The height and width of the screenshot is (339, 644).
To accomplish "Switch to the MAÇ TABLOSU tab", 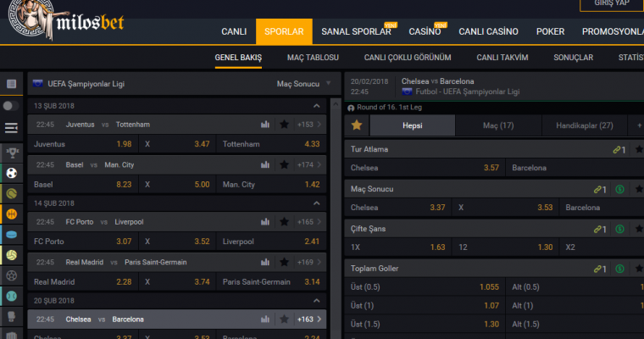I will (313, 58).
